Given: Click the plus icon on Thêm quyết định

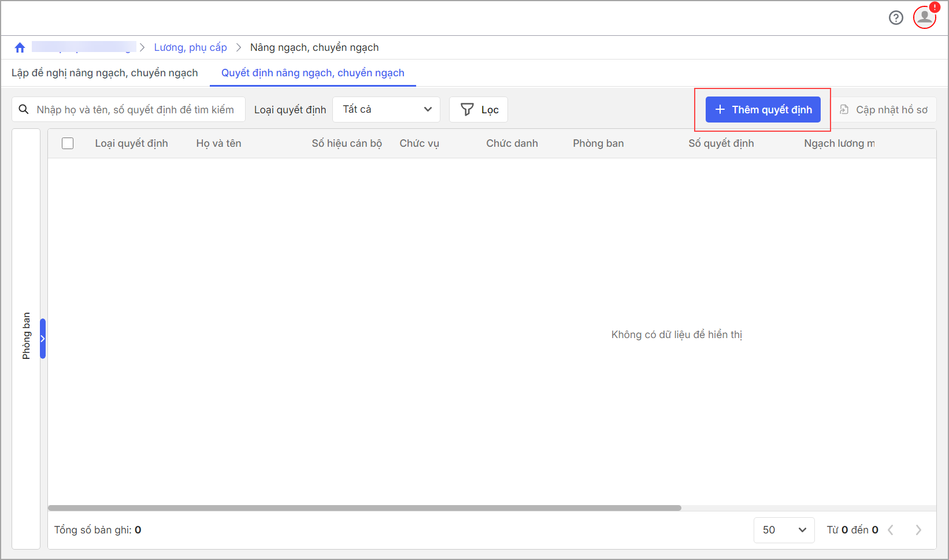Looking at the screenshot, I should pyautogui.click(x=720, y=109).
